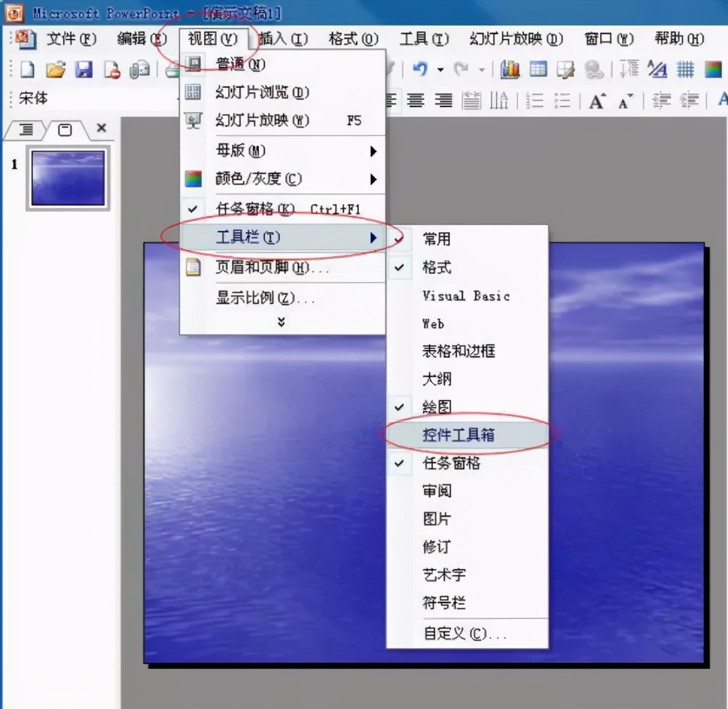The width and height of the screenshot is (728, 709).
Task: Click the Insert Hyperlink globe icon
Action: (x=594, y=69)
